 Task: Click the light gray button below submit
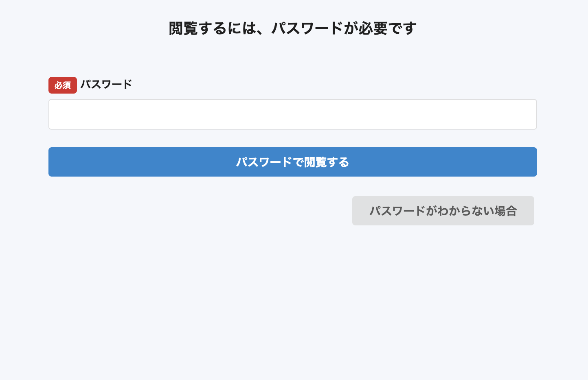pyautogui.click(x=443, y=211)
